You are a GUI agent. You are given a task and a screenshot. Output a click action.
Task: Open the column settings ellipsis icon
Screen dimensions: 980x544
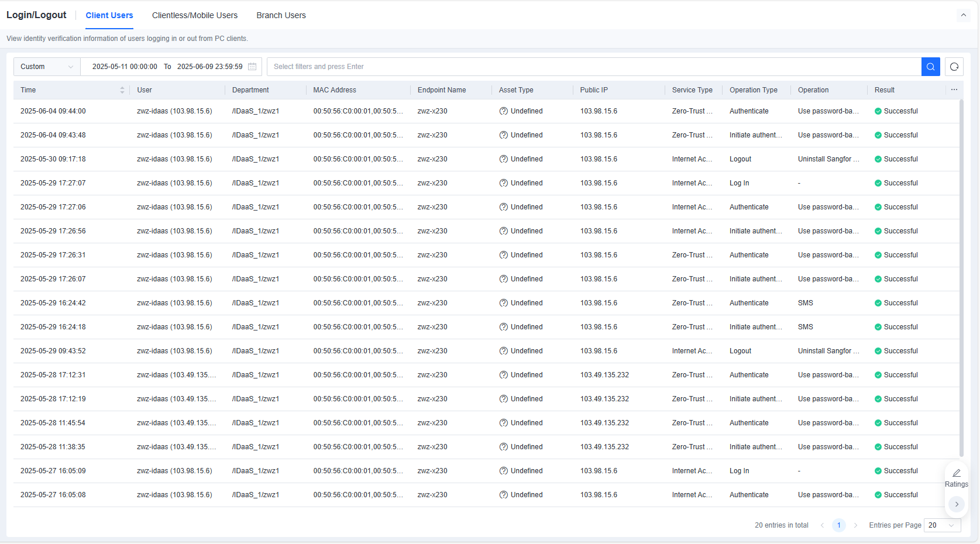pyautogui.click(x=954, y=89)
